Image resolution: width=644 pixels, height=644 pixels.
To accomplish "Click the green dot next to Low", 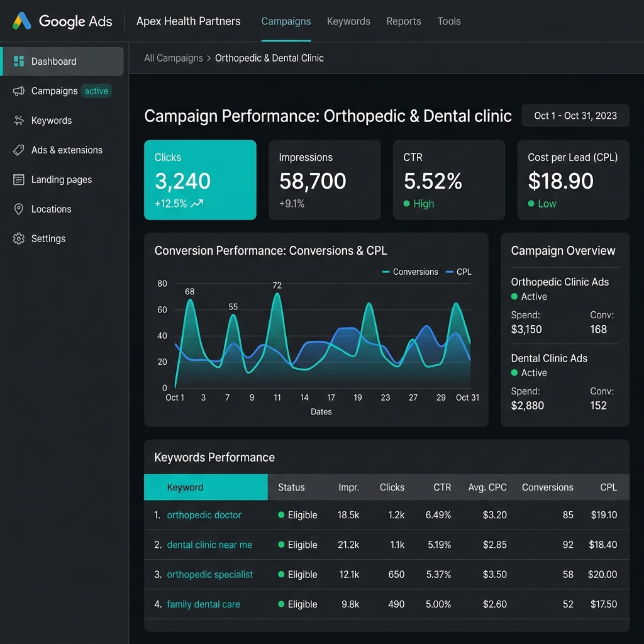I will (x=531, y=203).
